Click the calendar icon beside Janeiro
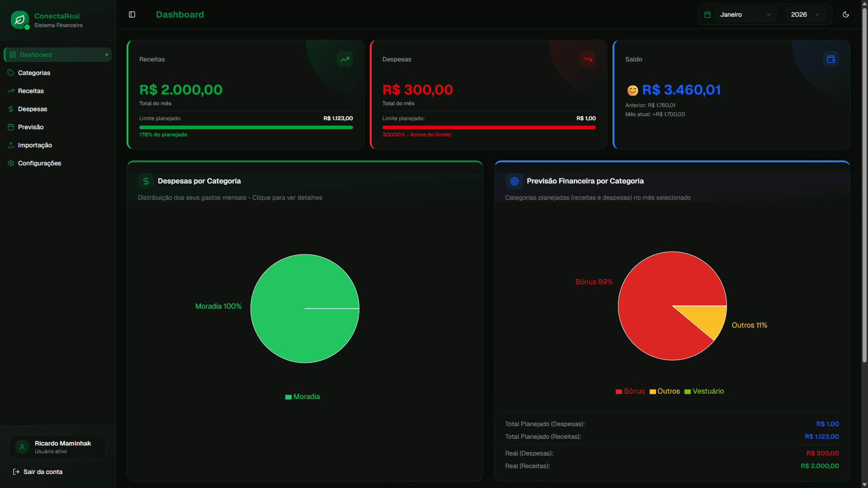 708,14
